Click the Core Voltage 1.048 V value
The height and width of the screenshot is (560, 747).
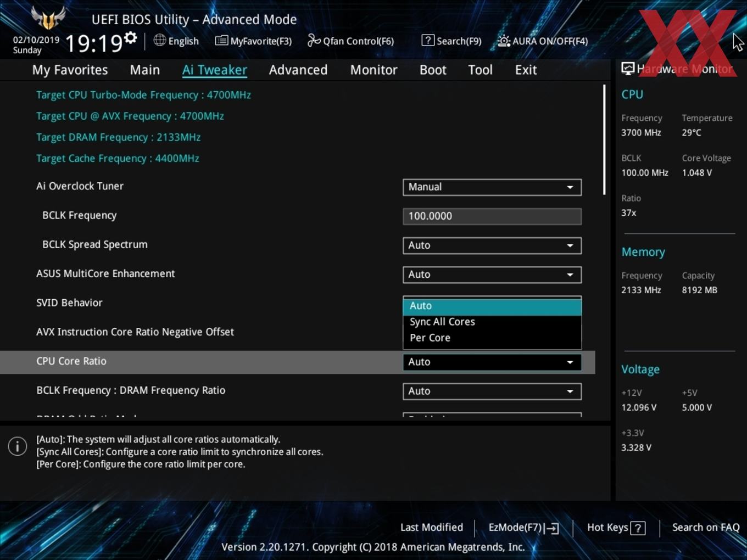(x=697, y=172)
